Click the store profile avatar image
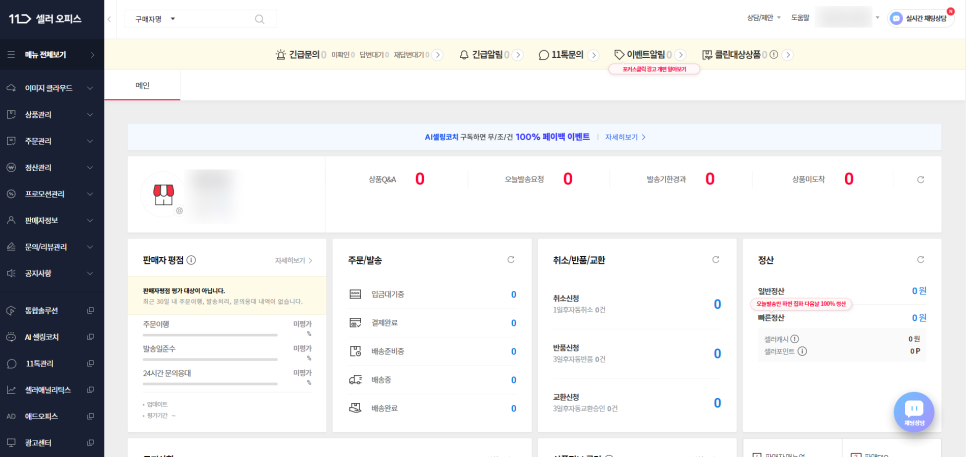 [x=163, y=195]
